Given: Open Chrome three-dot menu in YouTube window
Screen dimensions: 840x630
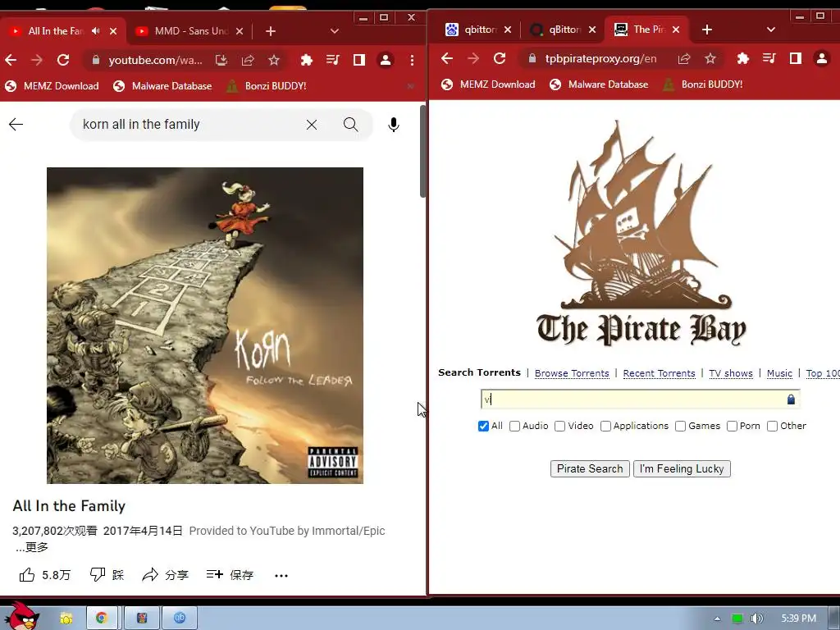Looking at the screenshot, I should [x=412, y=60].
